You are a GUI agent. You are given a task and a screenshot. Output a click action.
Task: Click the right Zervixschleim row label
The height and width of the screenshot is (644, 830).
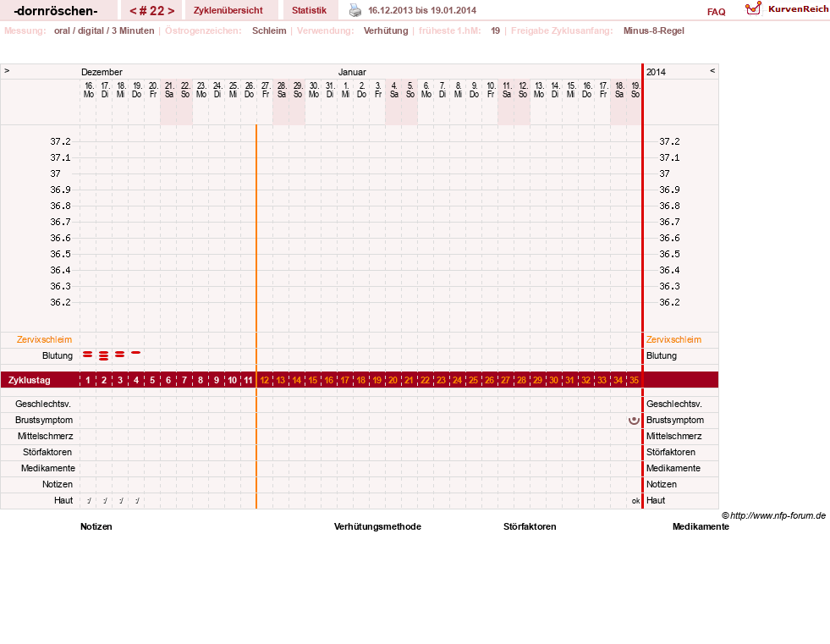673,340
